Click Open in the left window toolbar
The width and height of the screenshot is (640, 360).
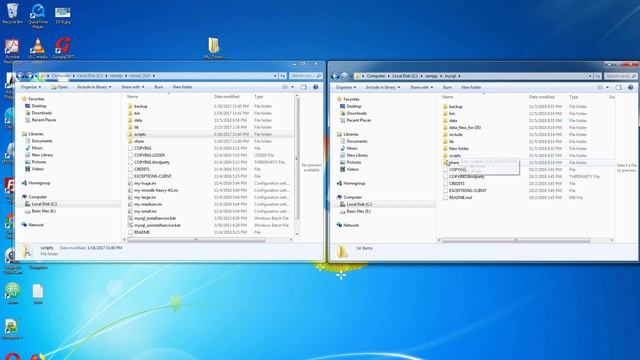click(60, 87)
